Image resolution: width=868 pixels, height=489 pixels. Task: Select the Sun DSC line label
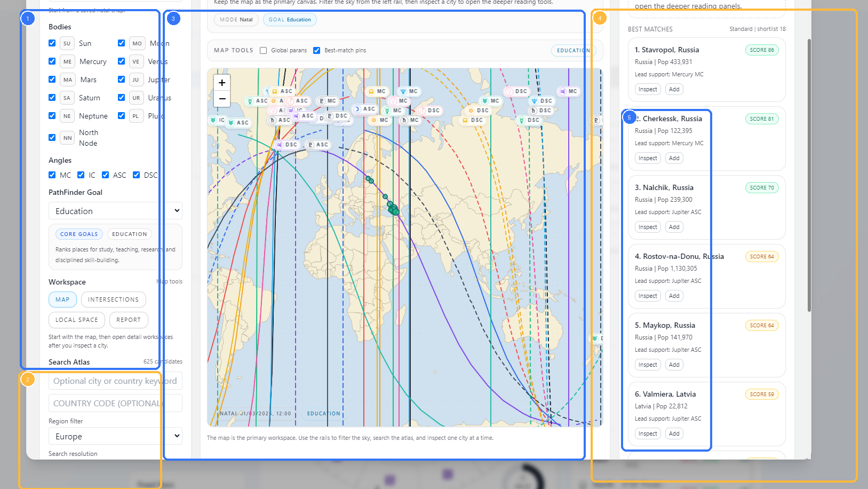(478, 111)
